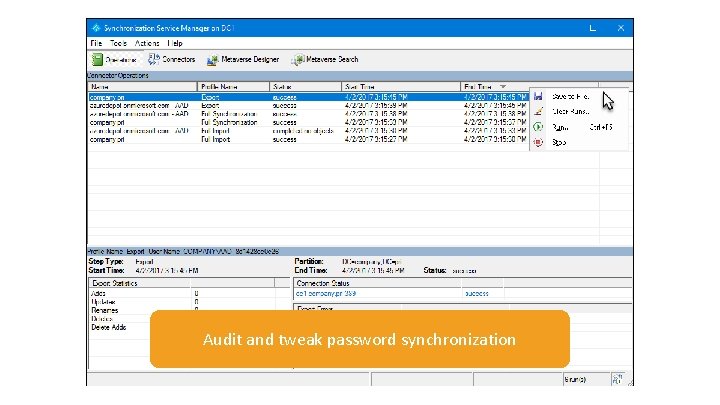Sort by the Name column header
Viewport: 720px width, 405px height.
(142, 87)
